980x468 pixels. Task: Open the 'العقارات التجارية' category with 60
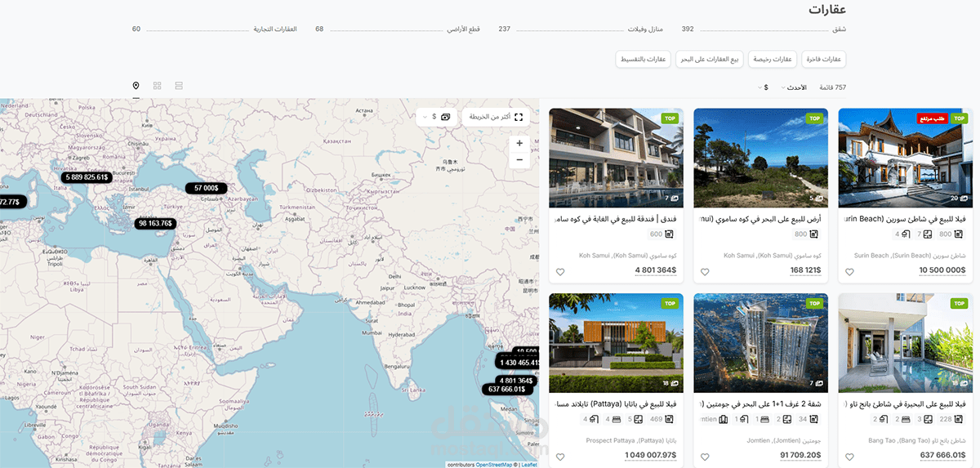click(x=215, y=29)
